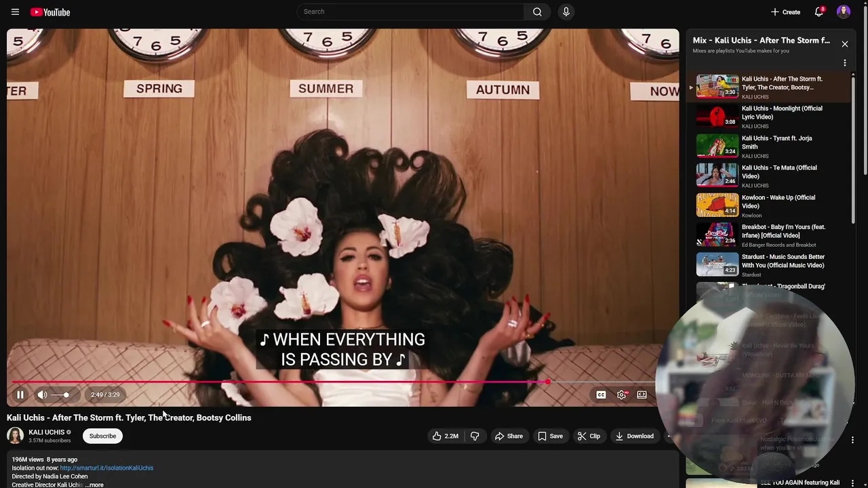Mute the video volume
This screenshot has width=868, height=488.
point(42,394)
